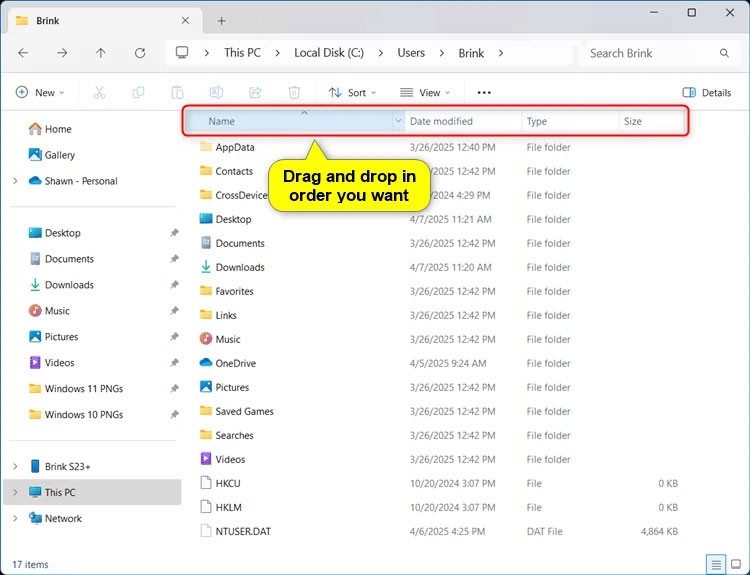Screen dimensions: 750x575
Task: Open the Sort dropdown menu
Action: coord(352,93)
